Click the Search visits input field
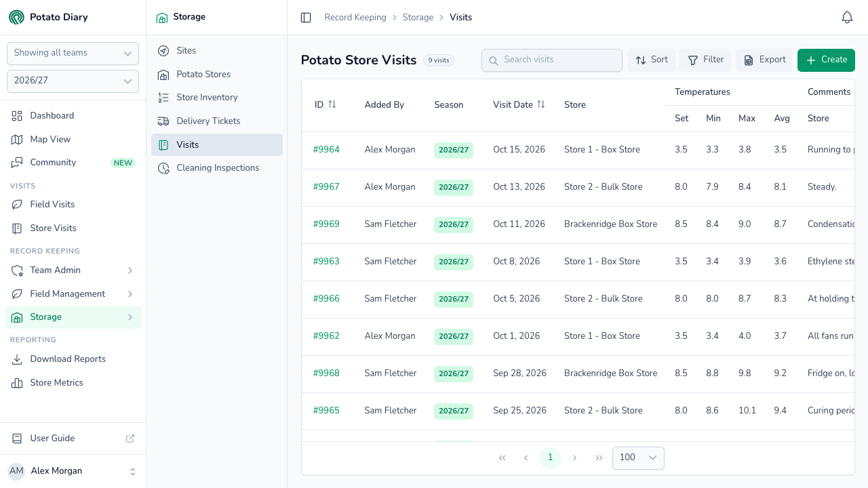 (552, 60)
